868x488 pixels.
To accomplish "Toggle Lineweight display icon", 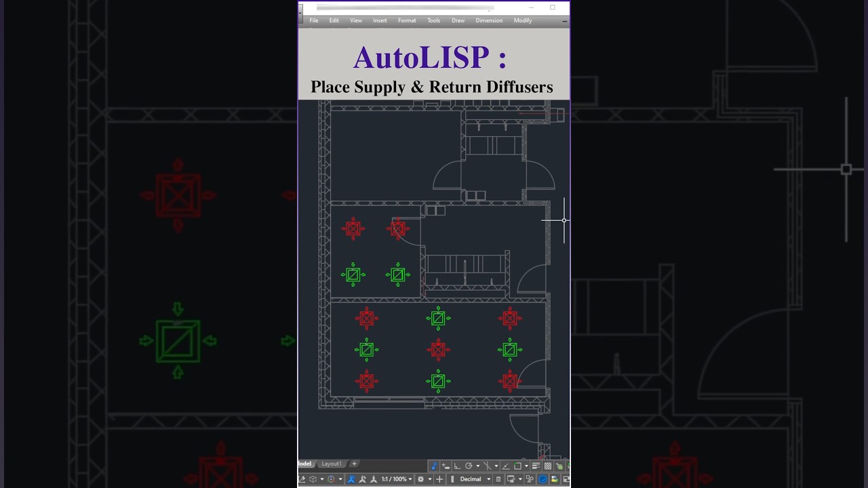I will 536,466.
